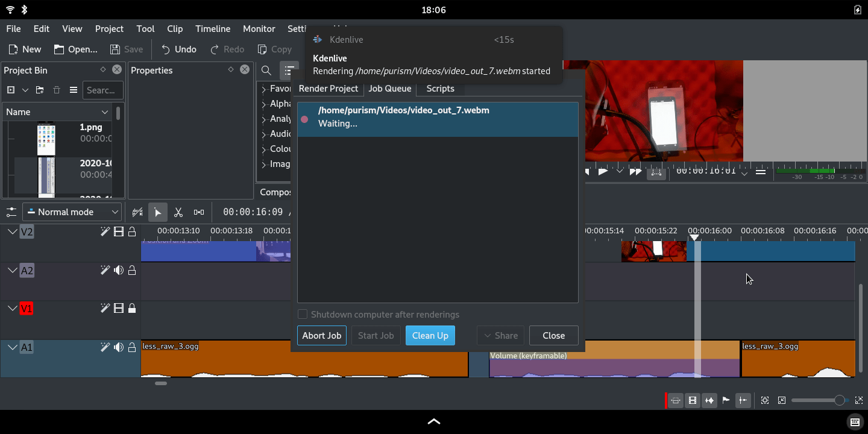Toggle video thumbnails display in timeline
868x434 pixels.
(693, 400)
